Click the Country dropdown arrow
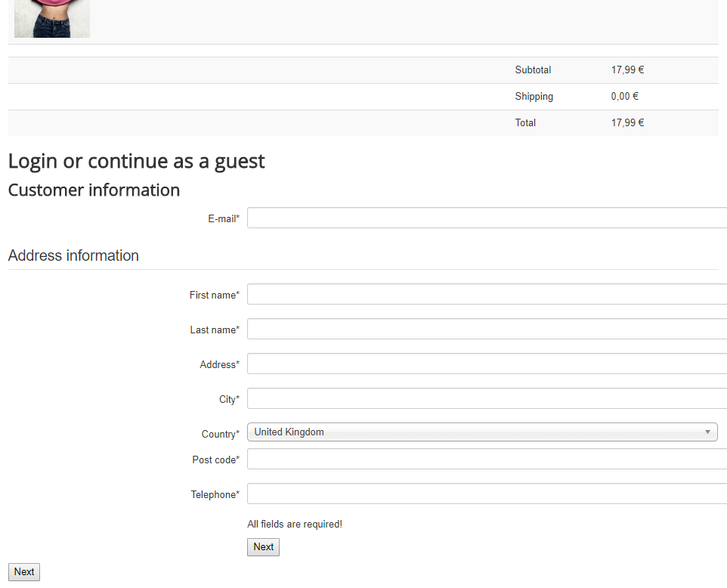This screenshot has width=727, height=588. tap(707, 432)
